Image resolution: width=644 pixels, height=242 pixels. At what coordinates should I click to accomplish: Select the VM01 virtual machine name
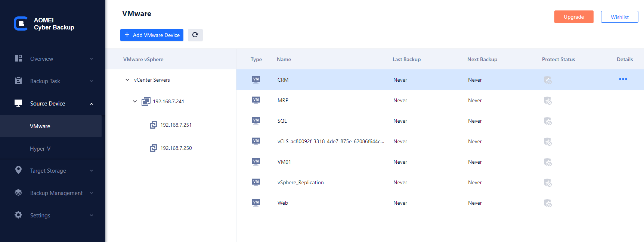coord(284,162)
